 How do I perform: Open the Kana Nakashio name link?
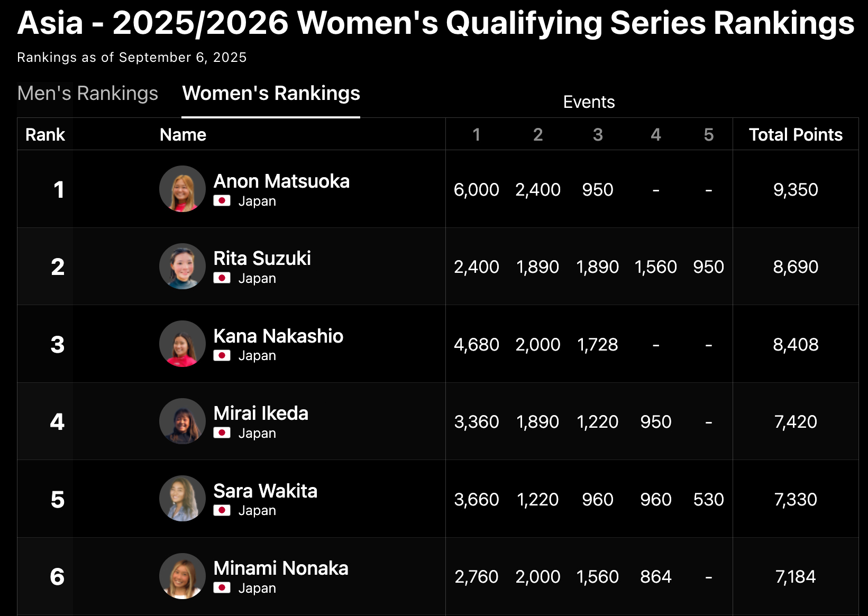click(x=278, y=336)
